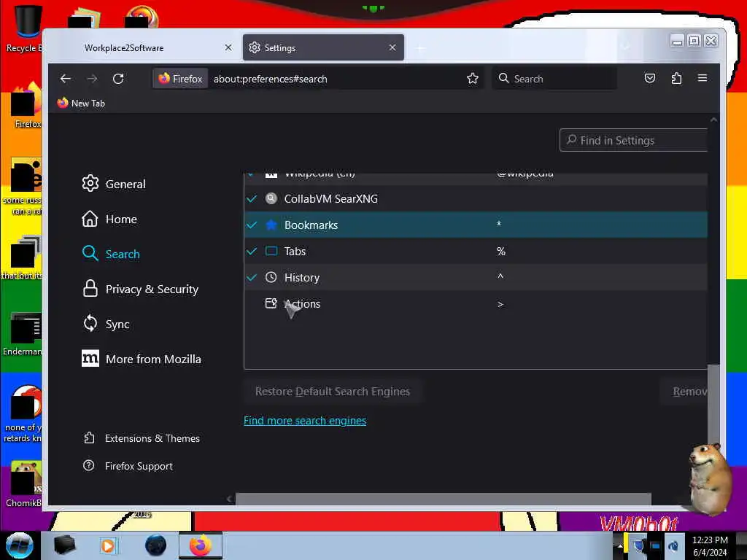Image resolution: width=747 pixels, height=560 pixels.
Task: Select the Actions row in shortcuts list
Action: tap(476, 303)
